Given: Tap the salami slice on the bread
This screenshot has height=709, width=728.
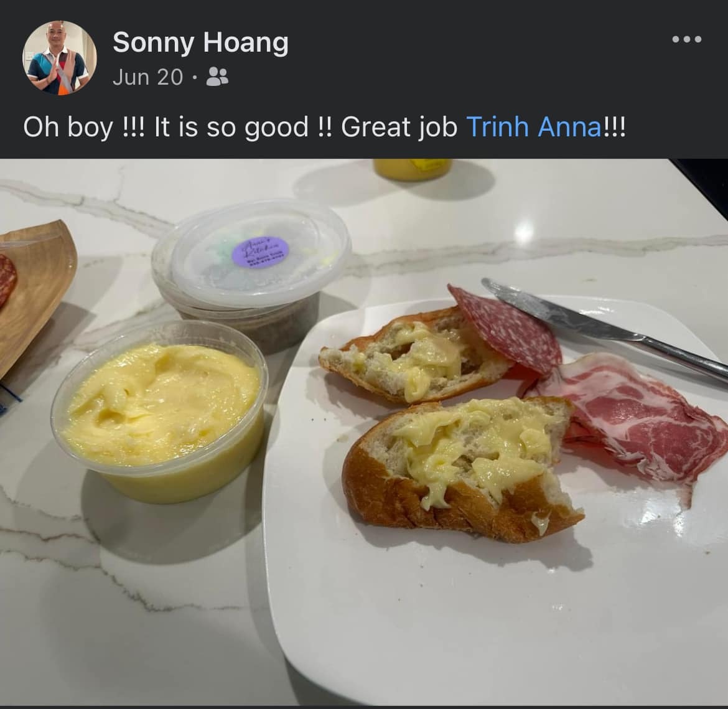Looking at the screenshot, I should (x=506, y=329).
